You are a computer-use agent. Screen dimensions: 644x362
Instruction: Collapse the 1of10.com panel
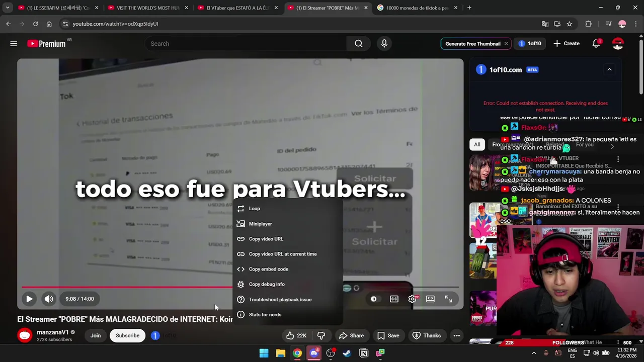pos(609,69)
